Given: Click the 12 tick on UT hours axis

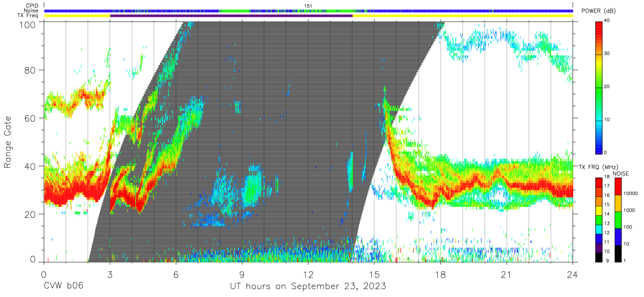Looking at the screenshot, I should pos(308,274).
